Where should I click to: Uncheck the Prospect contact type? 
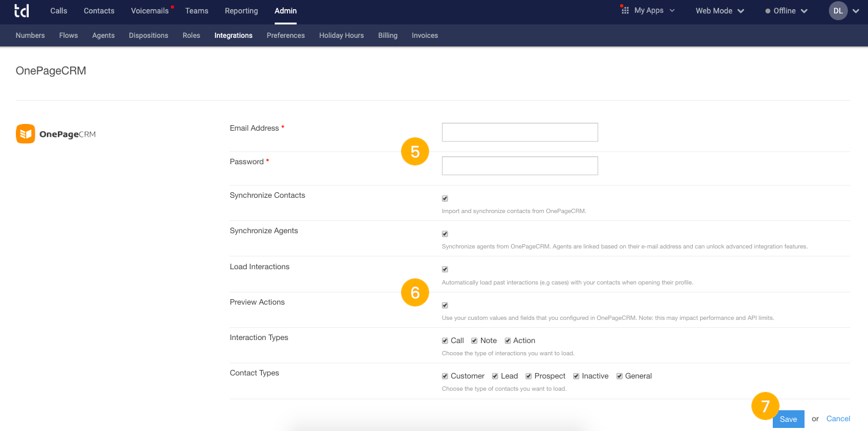529,376
